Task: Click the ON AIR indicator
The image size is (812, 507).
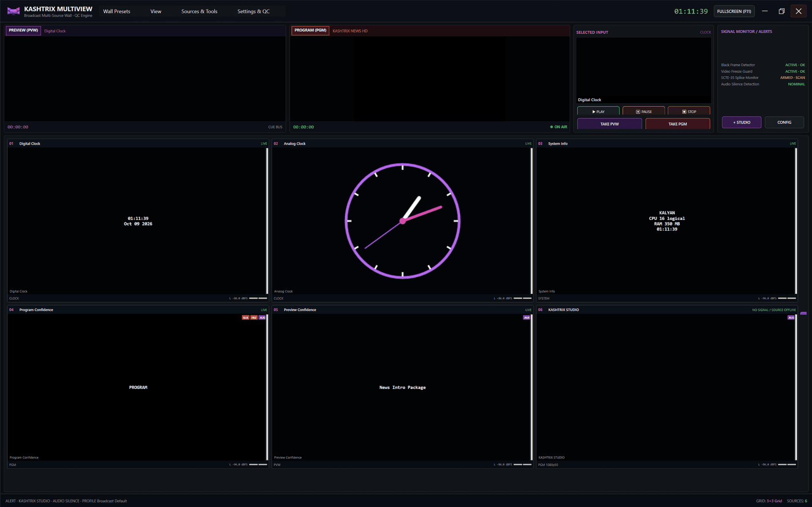Action: (558, 127)
